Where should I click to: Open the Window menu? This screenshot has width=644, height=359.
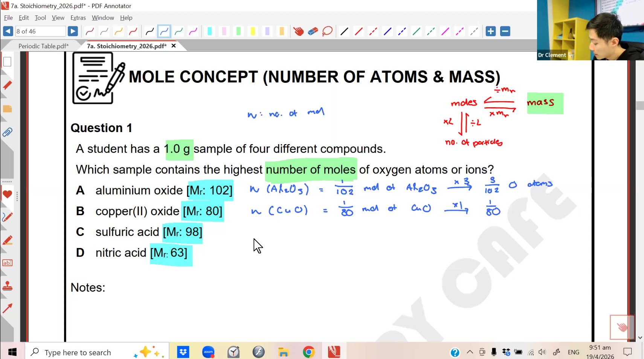click(x=103, y=18)
